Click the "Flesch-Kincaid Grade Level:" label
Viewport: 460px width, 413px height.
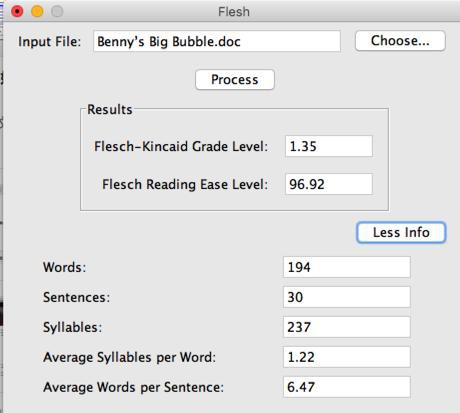pyautogui.click(x=181, y=146)
